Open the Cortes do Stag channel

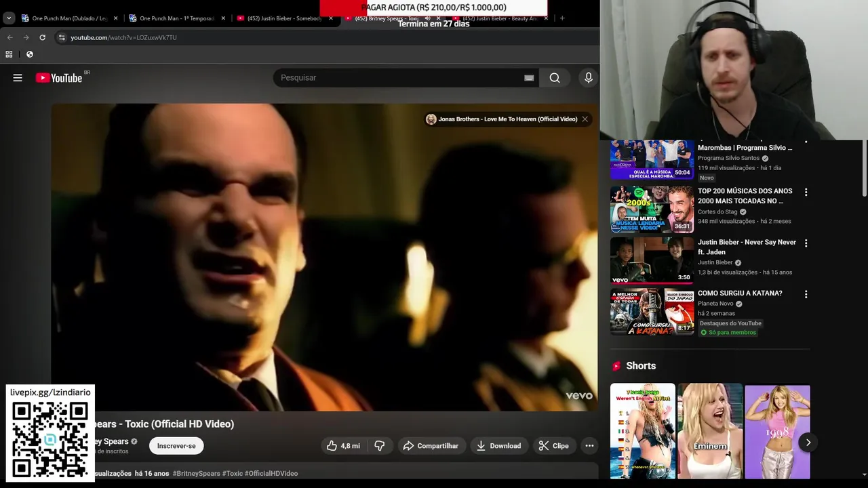point(717,211)
